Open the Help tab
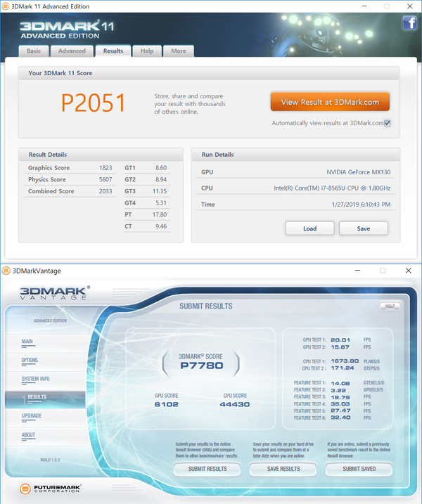 147,51
